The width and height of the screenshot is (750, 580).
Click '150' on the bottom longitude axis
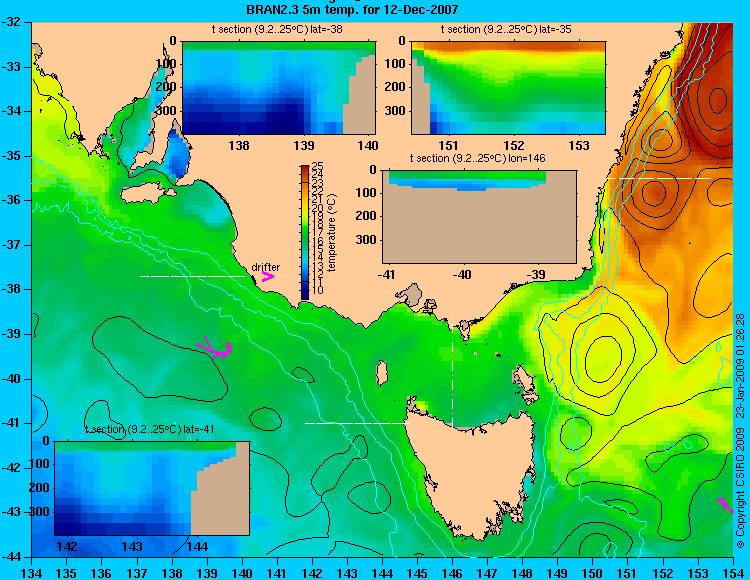592,573
